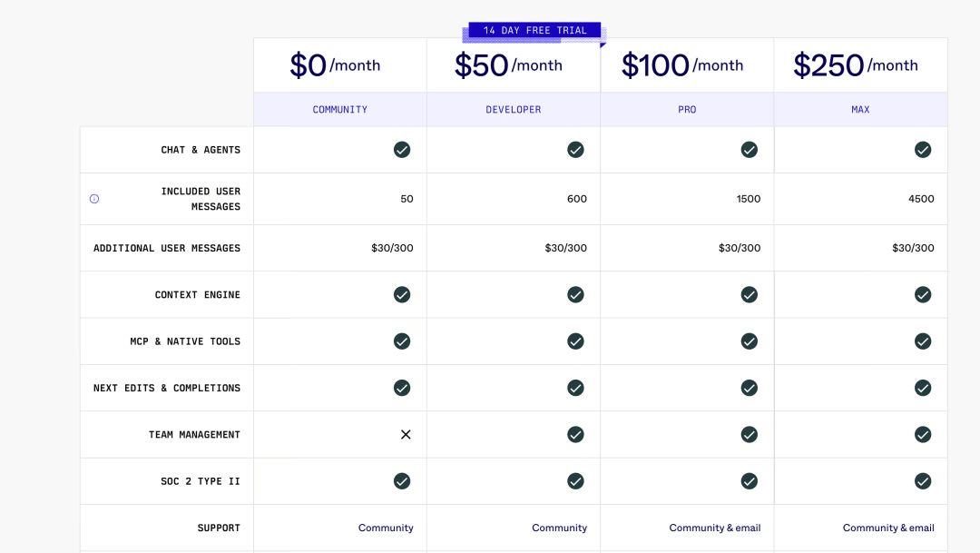Click the 4500 included messages value
980x553 pixels.
tap(921, 199)
